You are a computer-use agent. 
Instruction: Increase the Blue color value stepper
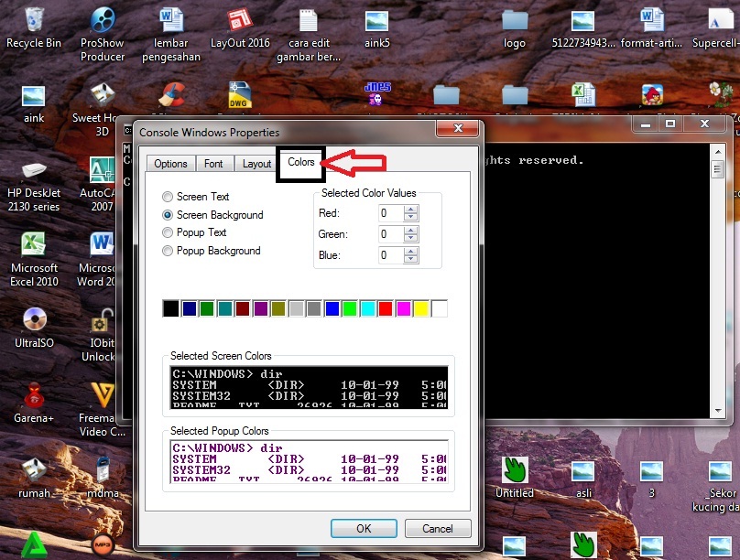point(411,252)
